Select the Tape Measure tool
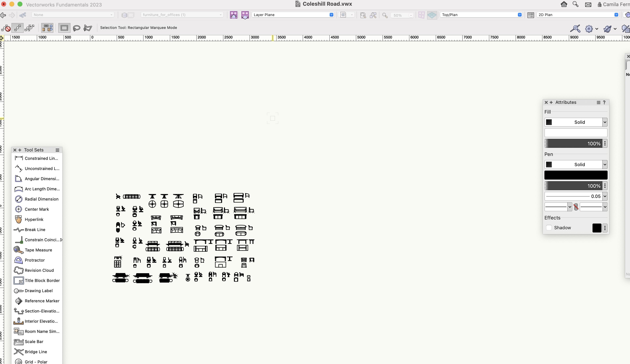The width and height of the screenshot is (630, 364). 38,250
